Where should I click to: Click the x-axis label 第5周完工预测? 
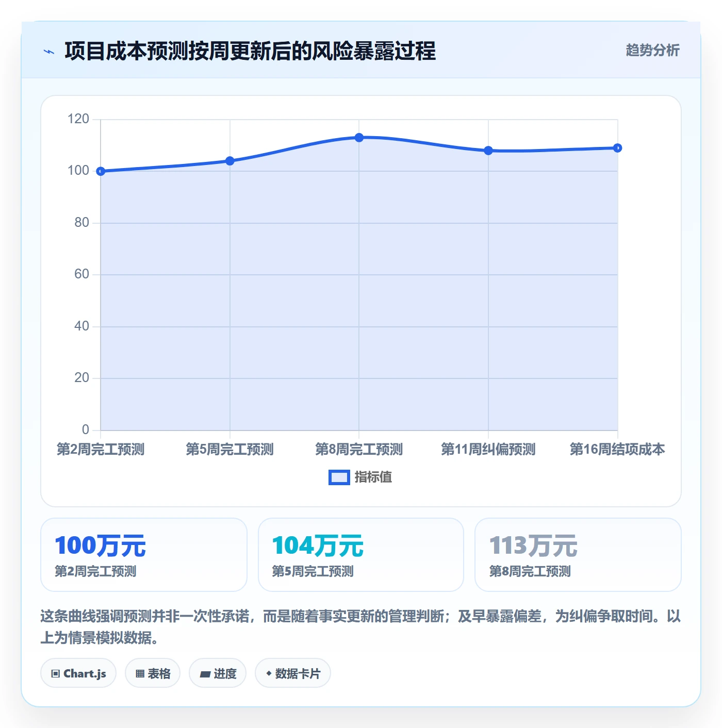(230, 449)
